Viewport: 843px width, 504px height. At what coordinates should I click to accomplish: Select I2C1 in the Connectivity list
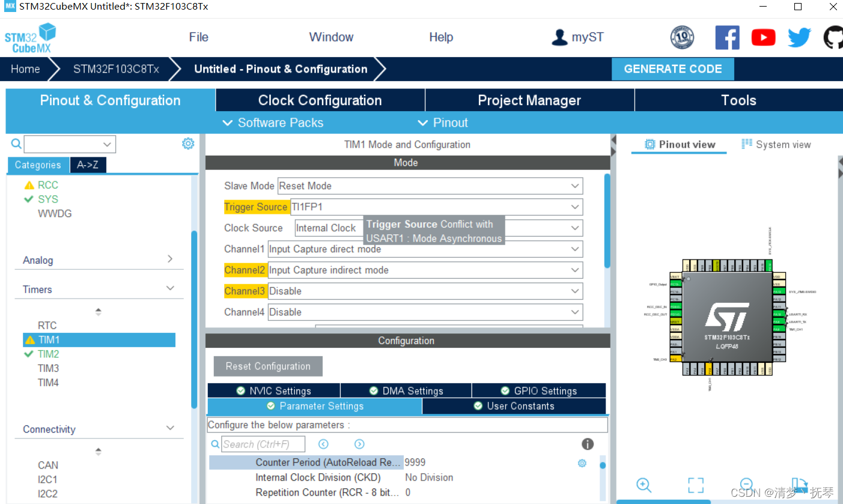pyautogui.click(x=48, y=480)
